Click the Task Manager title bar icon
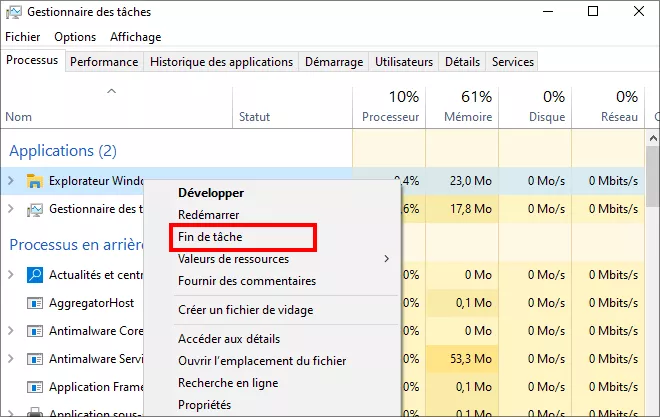This screenshot has height=417, width=660. [x=13, y=12]
